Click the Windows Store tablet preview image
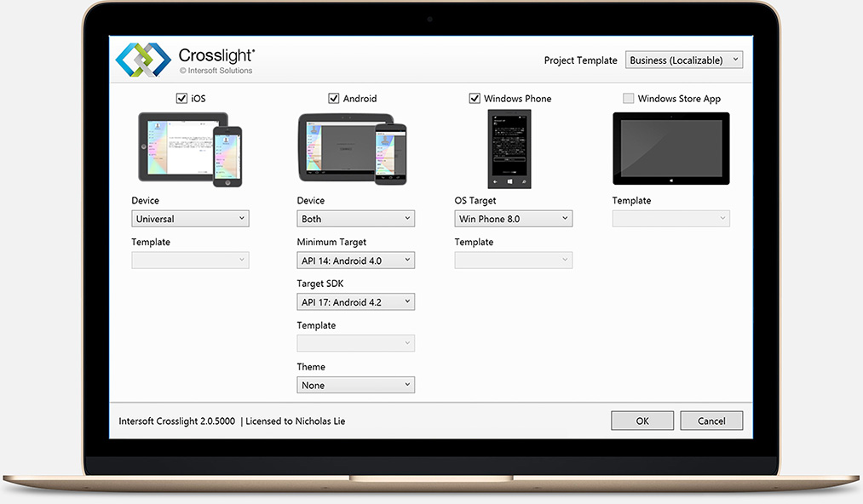 coord(670,147)
